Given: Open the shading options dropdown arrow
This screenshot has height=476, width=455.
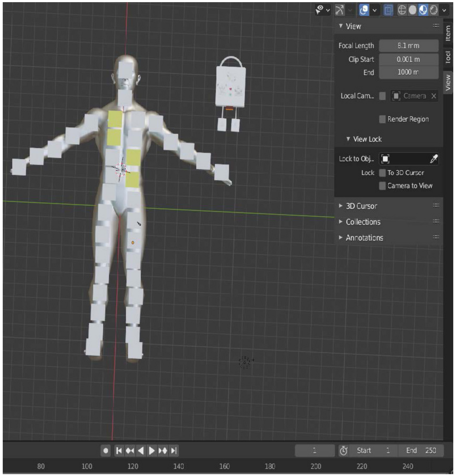Looking at the screenshot, I should pos(444,10).
